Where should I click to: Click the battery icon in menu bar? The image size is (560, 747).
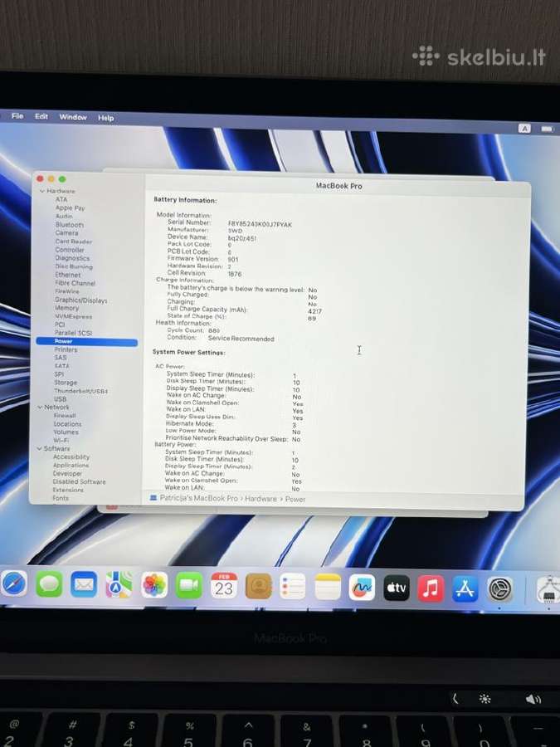click(x=548, y=129)
